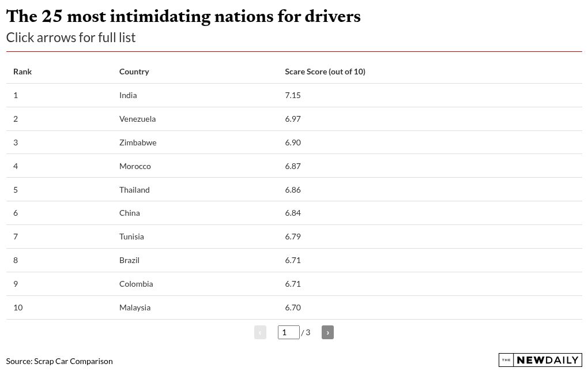Viewport: 588px width, 375px height.
Task: Click the left chevron in the pagination bar
Action: click(260, 332)
